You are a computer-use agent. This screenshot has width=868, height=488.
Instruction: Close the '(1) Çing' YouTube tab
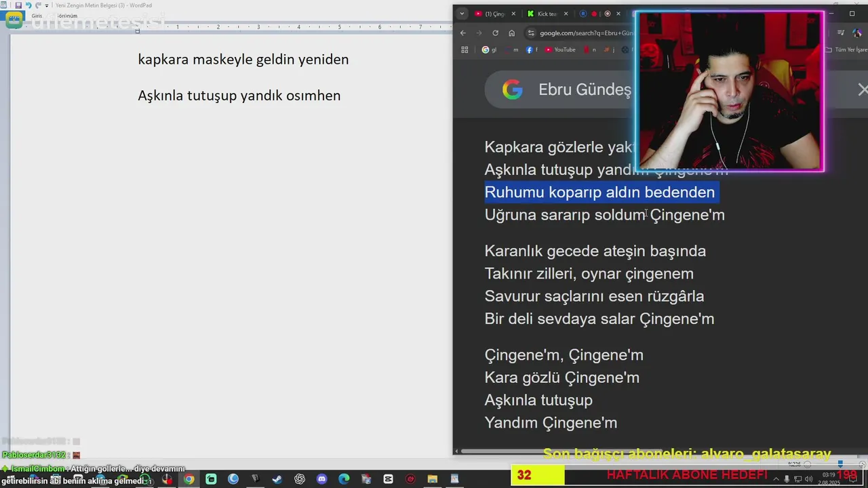coord(513,14)
